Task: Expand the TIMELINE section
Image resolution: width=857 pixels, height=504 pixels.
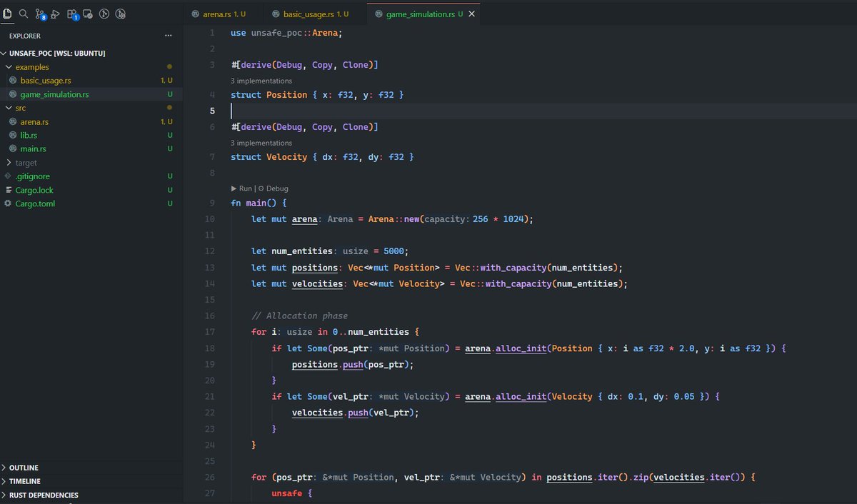Action: (25, 481)
